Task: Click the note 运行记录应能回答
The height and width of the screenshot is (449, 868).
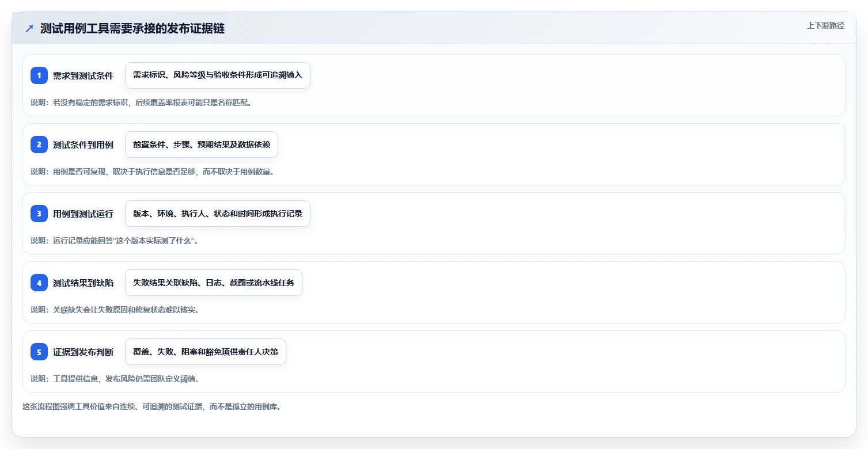Action: [115, 241]
